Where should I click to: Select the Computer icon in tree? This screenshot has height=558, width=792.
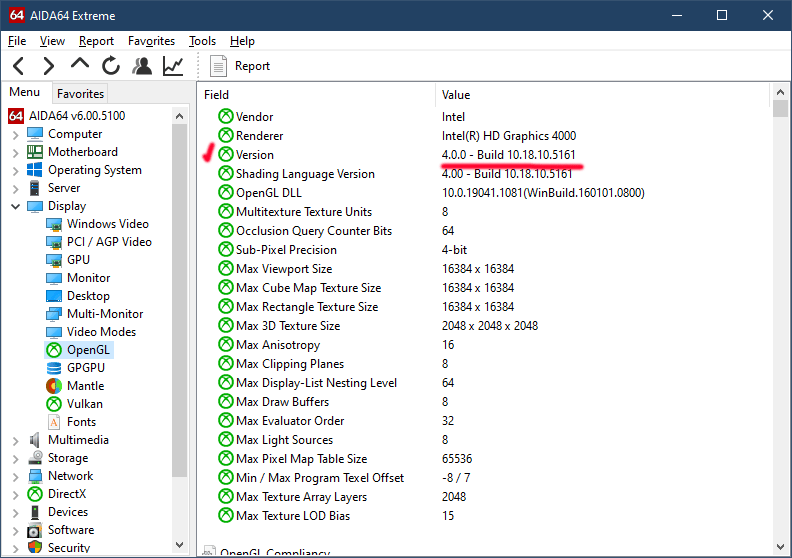tap(35, 134)
